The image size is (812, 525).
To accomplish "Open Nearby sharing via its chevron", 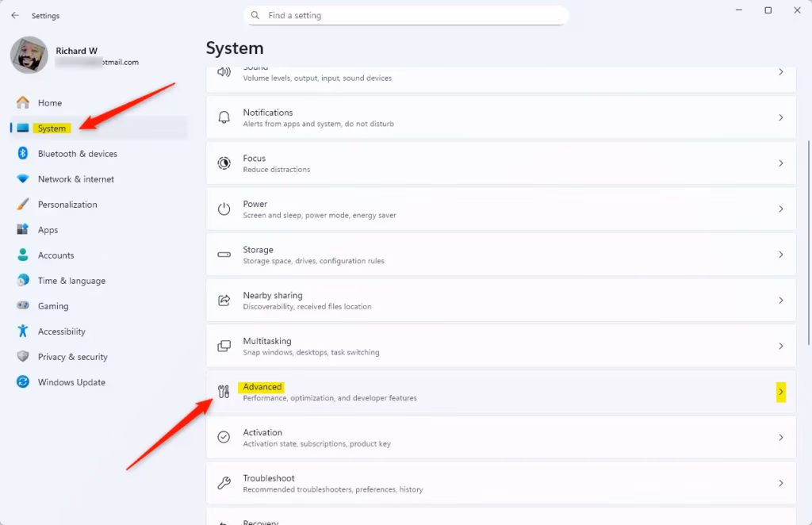I will (781, 301).
